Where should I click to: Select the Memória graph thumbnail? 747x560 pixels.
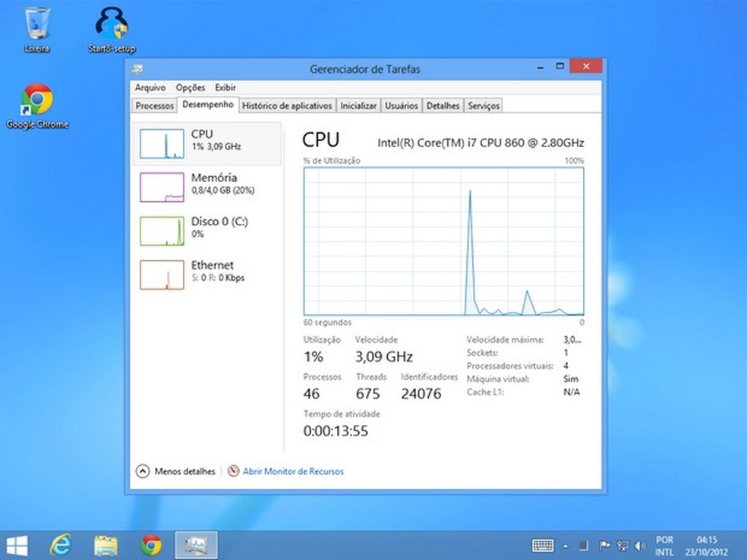coord(162,187)
